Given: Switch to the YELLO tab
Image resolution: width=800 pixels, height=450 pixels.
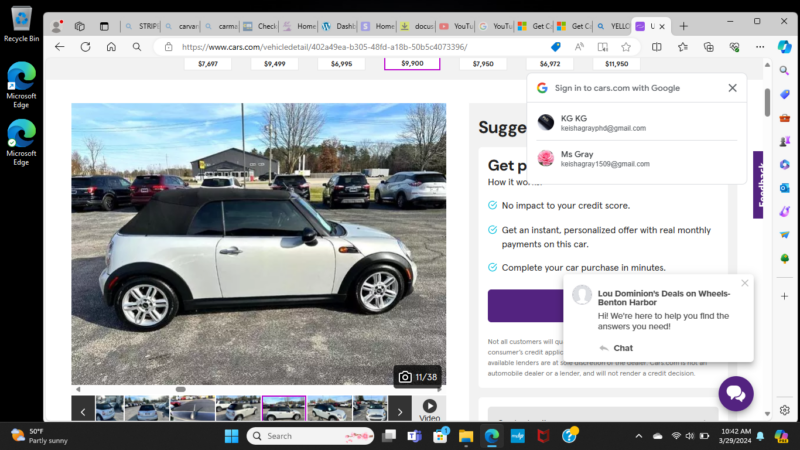Looking at the screenshot, I should coord(614,26).
